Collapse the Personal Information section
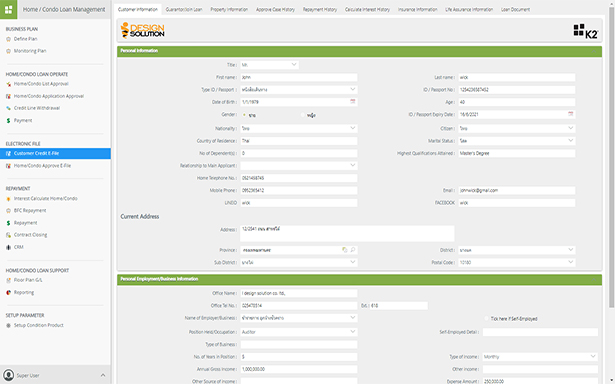 coord(594,51)
